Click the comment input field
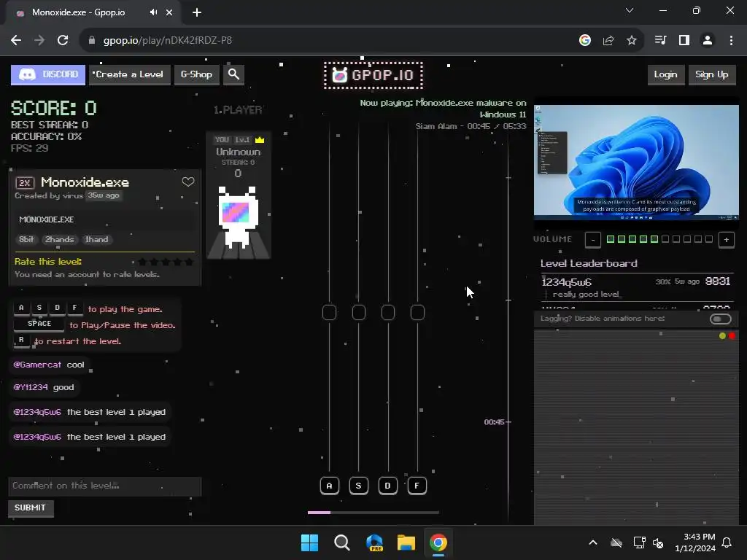 point(105,486)
